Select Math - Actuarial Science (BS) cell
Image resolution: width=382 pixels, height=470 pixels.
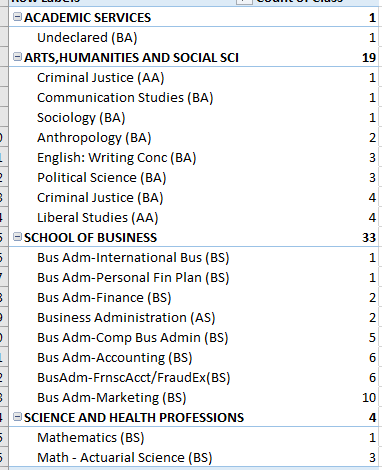point(125,458)
